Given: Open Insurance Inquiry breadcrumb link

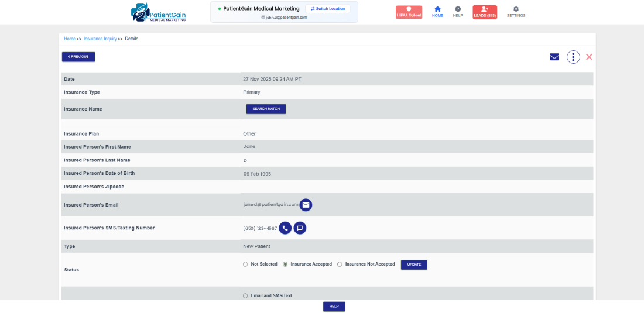Looking at the screenshot, I should [x=100, y=39].
